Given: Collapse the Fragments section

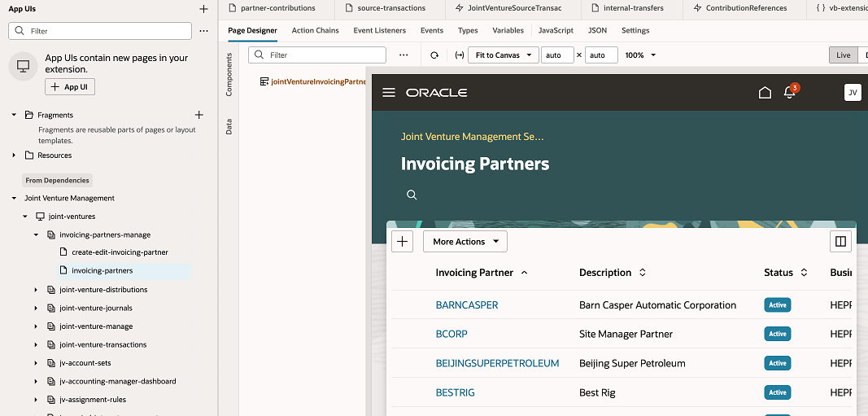Looking at the screenshot, I should tap(15, 115).
